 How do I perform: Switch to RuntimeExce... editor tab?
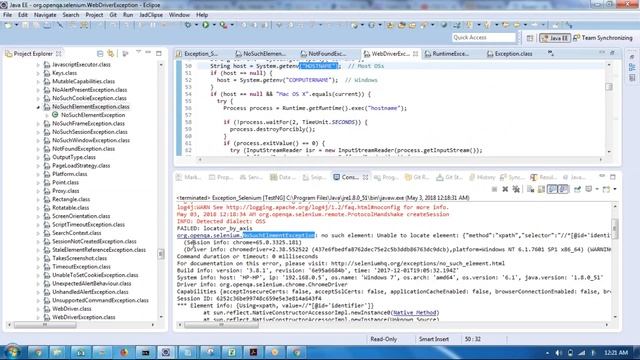pos(447,53)
